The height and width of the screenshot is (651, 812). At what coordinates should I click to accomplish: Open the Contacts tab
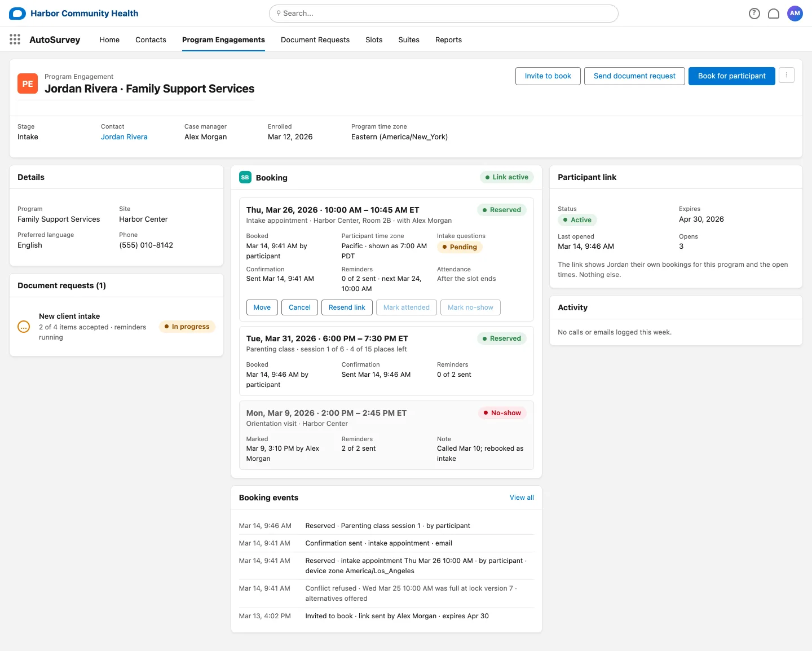coord(151,39)
